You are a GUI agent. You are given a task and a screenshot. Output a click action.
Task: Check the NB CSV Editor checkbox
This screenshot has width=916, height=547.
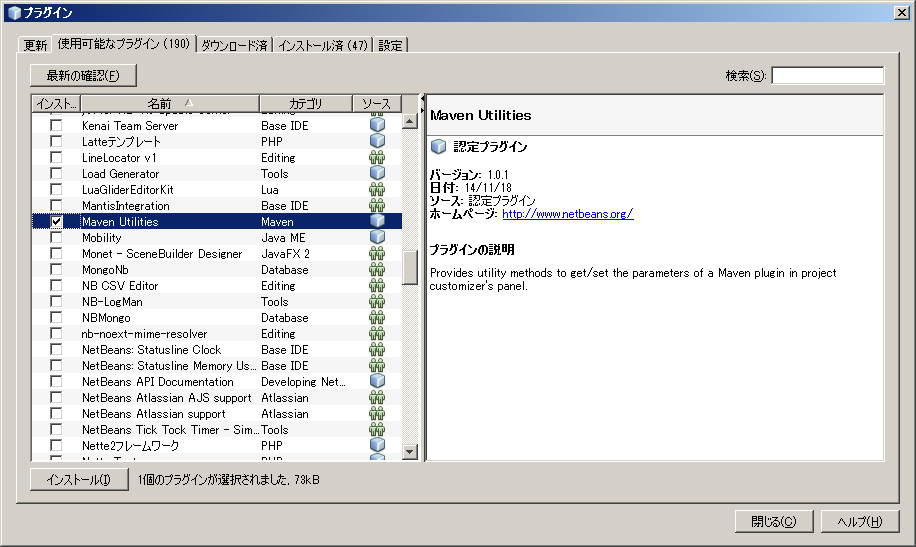coord(56,285)
